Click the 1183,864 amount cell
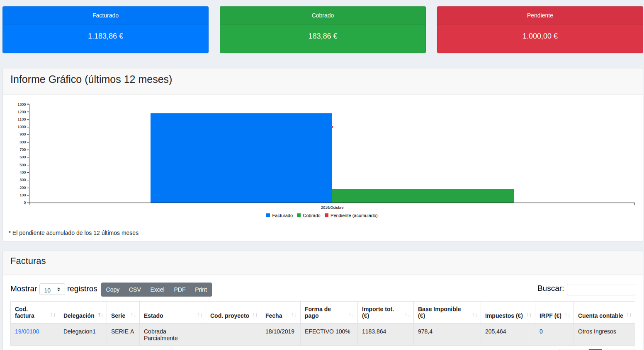The image size is (644, 350). coord(386,335)
